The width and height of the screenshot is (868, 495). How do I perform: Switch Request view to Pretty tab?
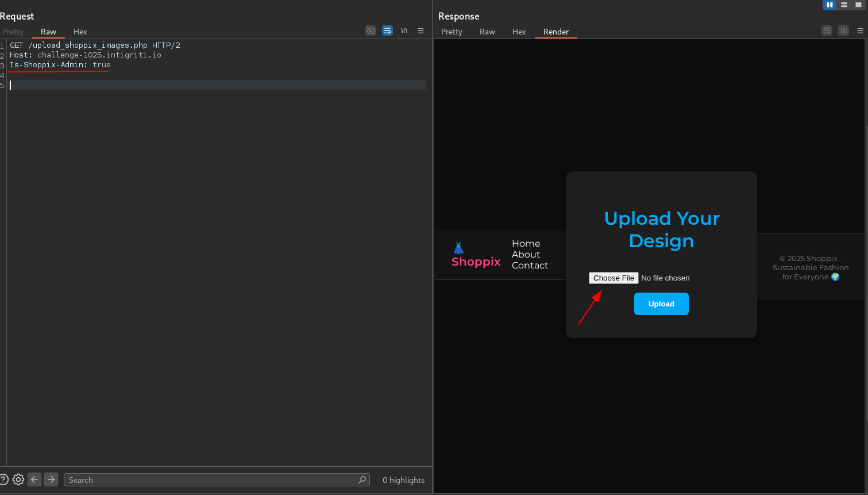click(x=13, y=32)
